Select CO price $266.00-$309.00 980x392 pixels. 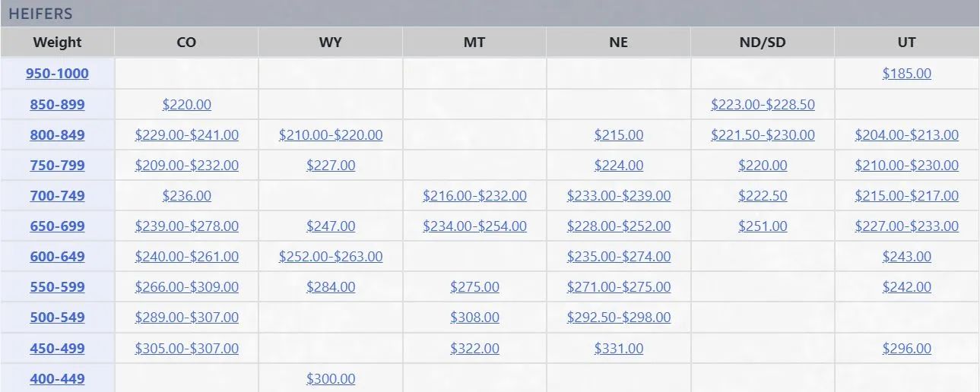pyautogui.click(x=186, y=287)
